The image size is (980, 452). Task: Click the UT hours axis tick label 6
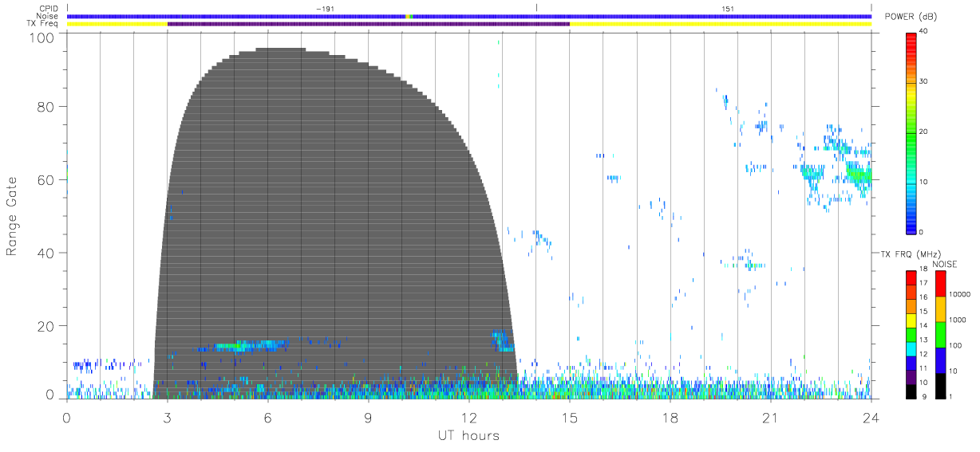coord(268,417)
